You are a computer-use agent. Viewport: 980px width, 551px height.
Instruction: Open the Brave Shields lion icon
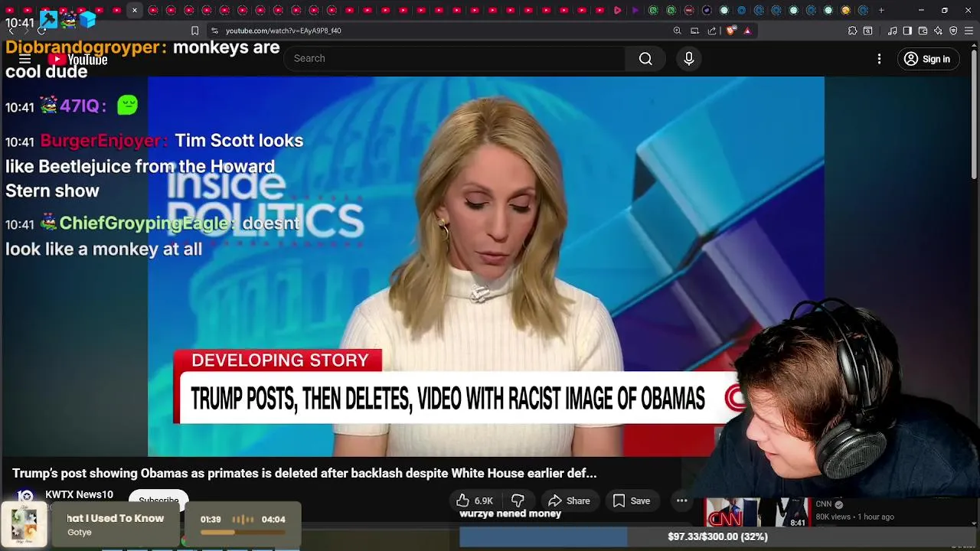[x=730, y=31]
